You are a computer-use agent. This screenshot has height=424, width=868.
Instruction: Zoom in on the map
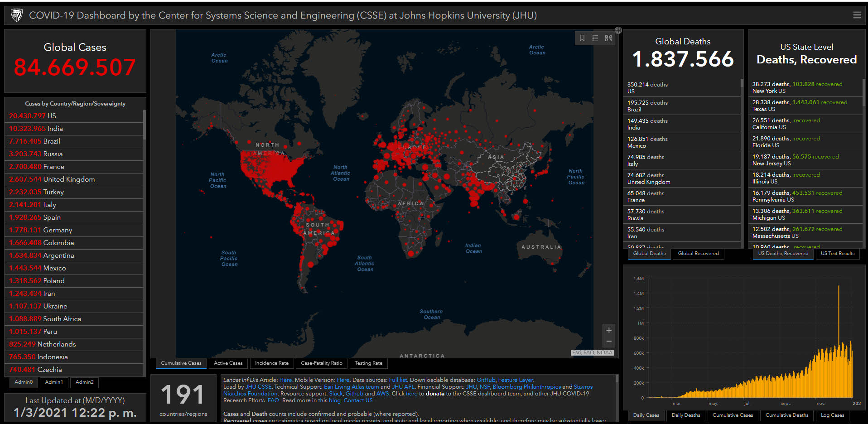(x=609, y=330)
